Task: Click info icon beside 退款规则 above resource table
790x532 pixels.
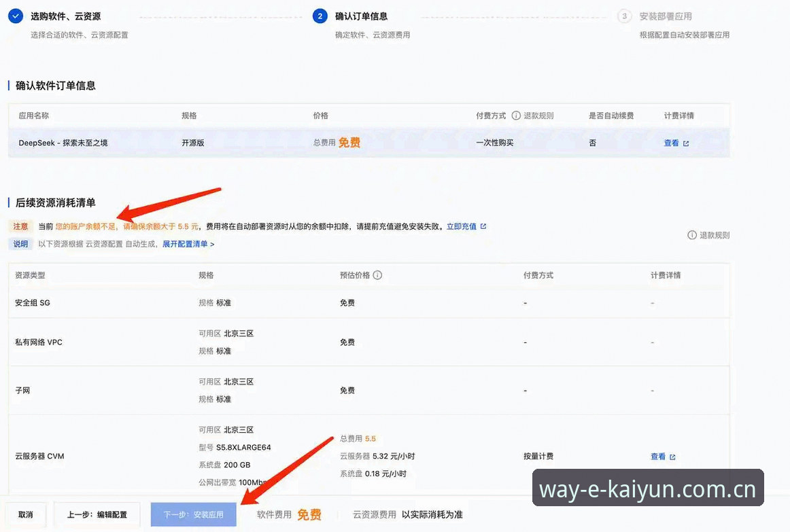Action: pyautogui.click(x=692, y=235)
